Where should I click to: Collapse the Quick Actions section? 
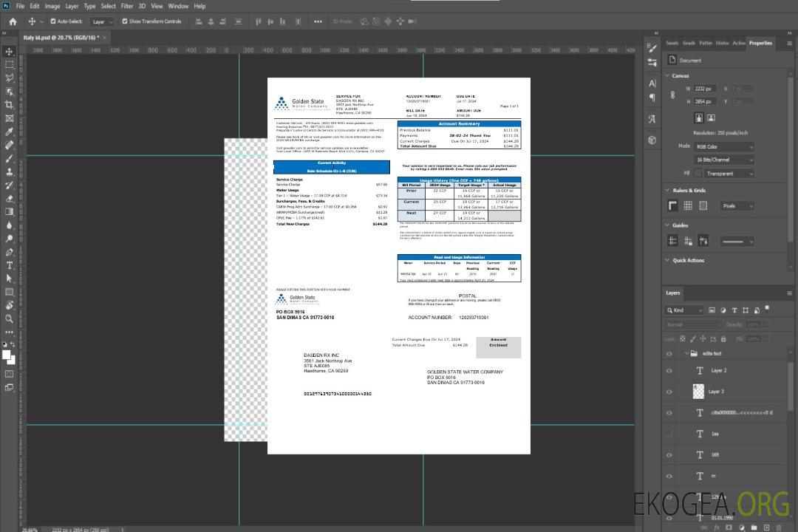[x=667, y=260]
